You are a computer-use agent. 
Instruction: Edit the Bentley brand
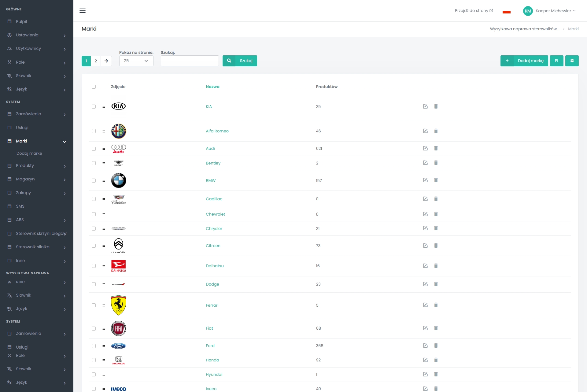(x=425, y=163)
